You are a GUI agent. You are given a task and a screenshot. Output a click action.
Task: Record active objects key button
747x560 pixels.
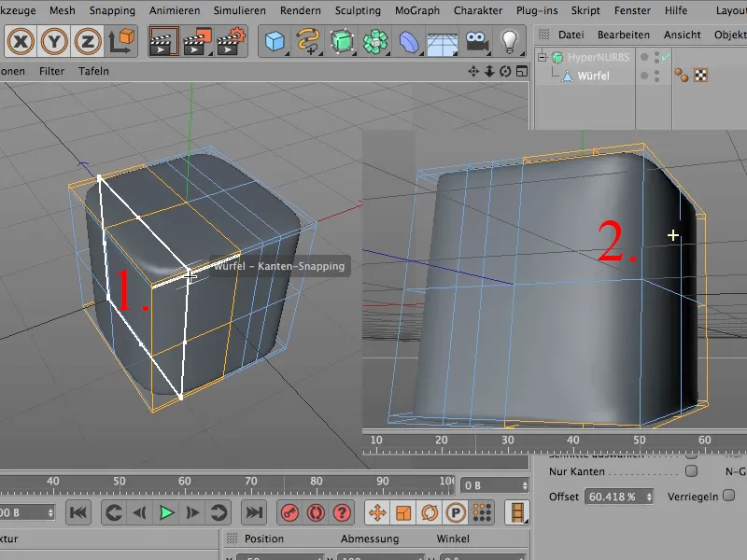pyautogui.click(x=289, y=512)
